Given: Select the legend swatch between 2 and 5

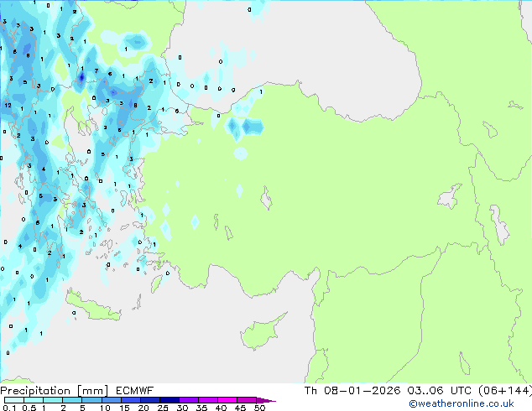Looking at the screenshot, I should (72, 400).
